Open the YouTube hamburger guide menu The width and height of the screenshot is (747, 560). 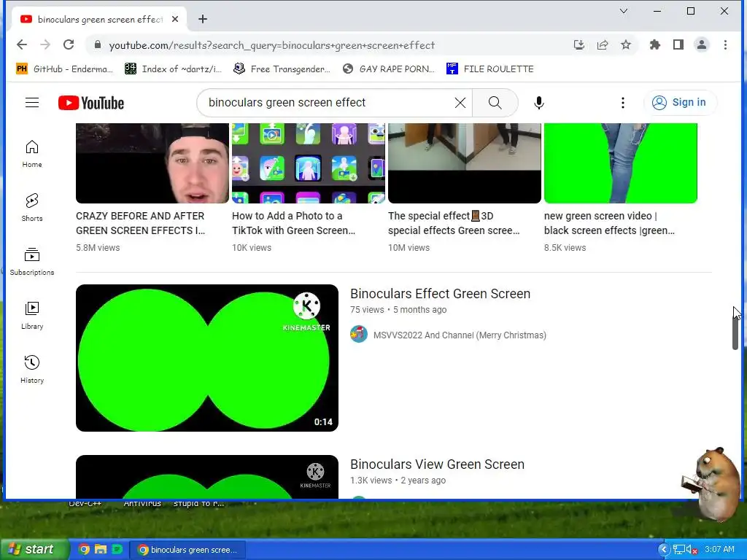[x=32, y=102]
